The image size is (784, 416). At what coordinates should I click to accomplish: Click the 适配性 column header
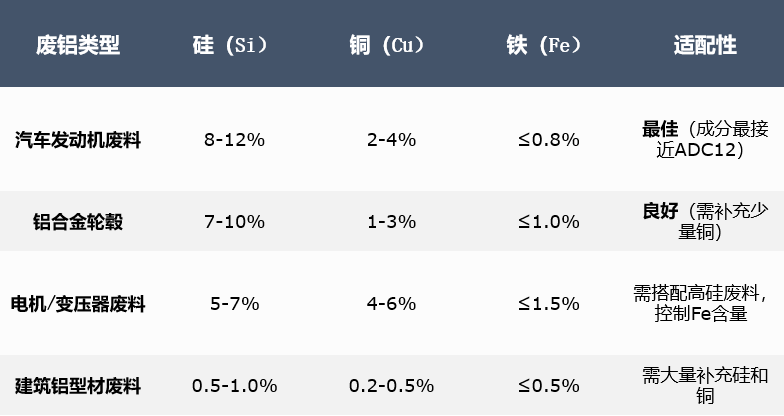(x=705, y=45)
